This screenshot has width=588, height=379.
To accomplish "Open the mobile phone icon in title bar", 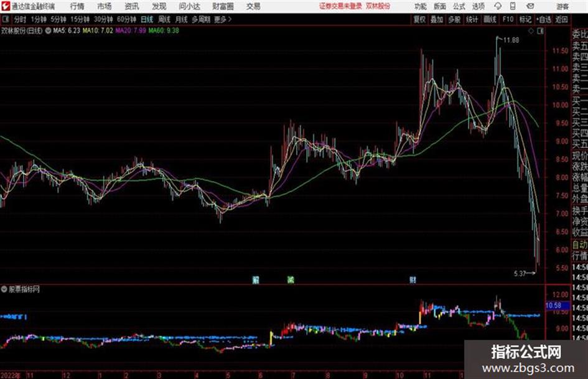I will [513, 6].
